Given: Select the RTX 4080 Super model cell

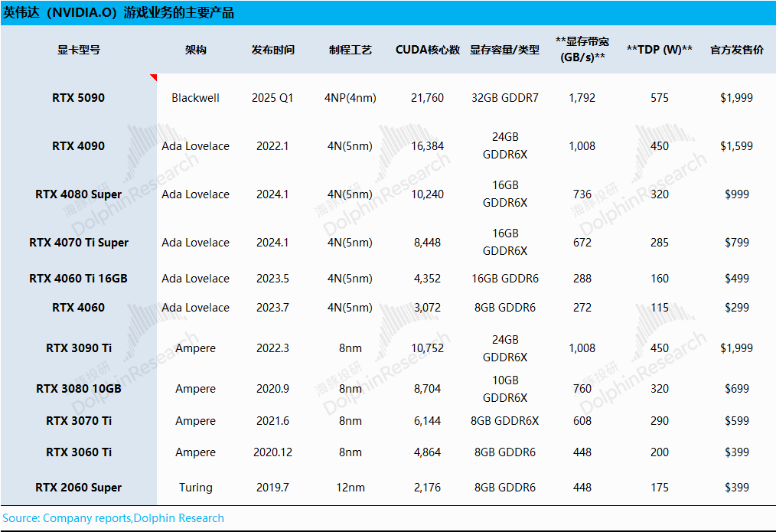Looking at the screenshot, I should click(79, 194).
